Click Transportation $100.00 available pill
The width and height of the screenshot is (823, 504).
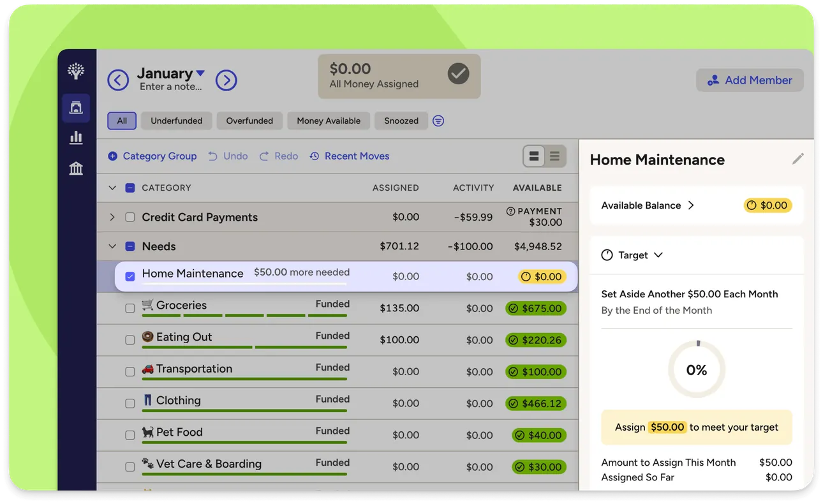536,372
